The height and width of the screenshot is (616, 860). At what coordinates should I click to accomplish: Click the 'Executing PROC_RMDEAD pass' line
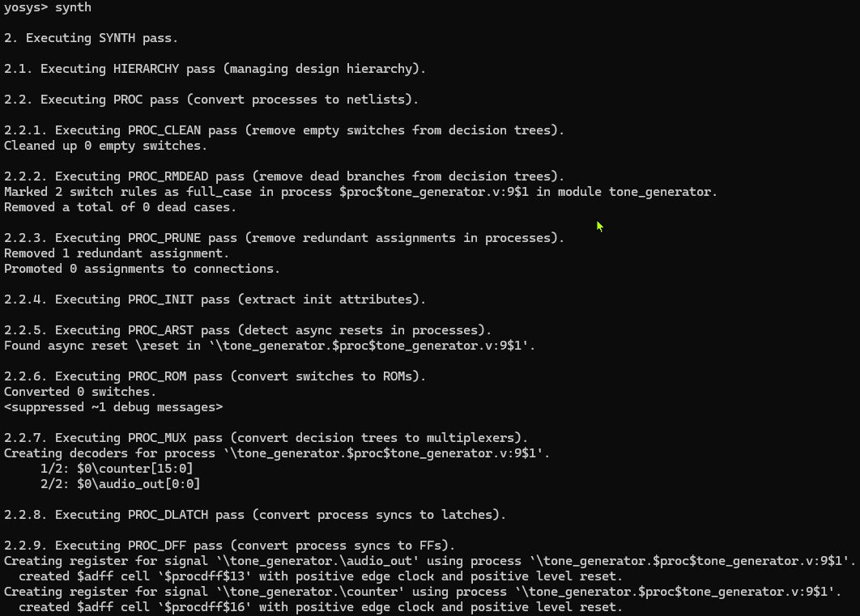coord(283,176)
